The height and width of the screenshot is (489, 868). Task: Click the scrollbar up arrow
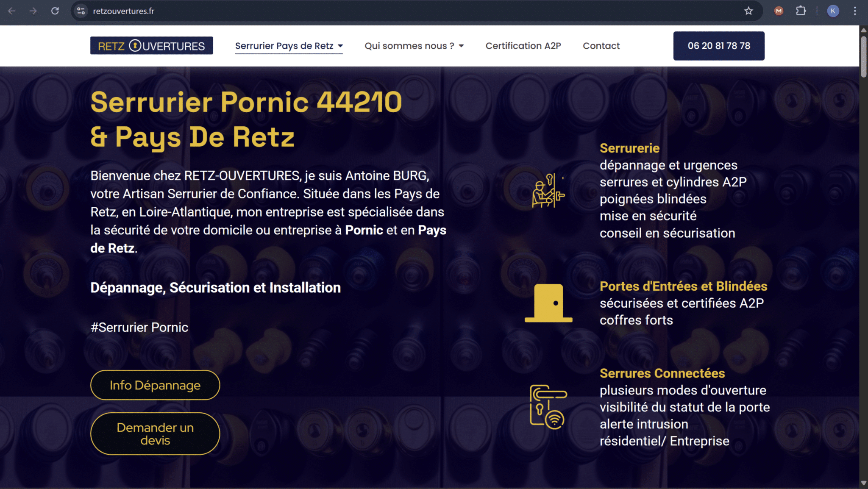click(x=864, y=30)
